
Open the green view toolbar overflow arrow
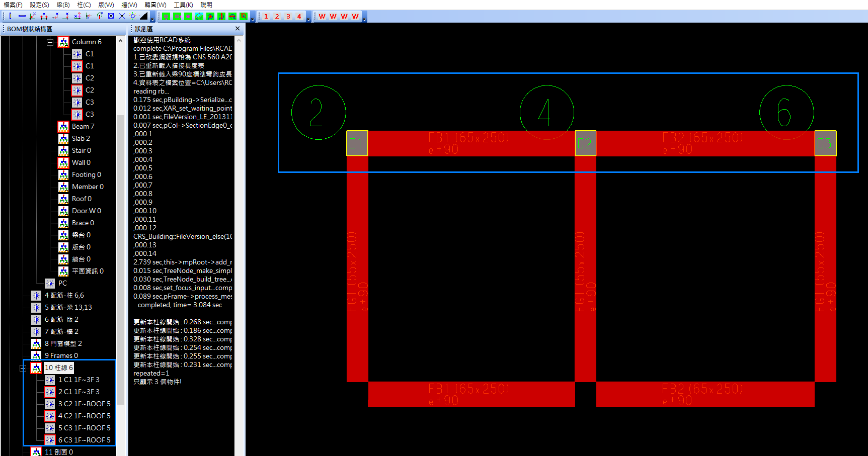tap(253, 17)
